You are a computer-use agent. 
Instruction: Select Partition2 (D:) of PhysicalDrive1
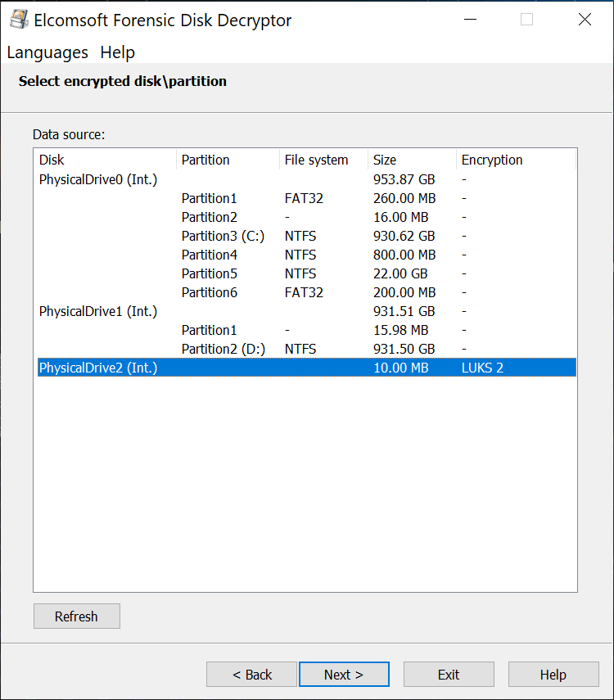click(x=223, y=349)
